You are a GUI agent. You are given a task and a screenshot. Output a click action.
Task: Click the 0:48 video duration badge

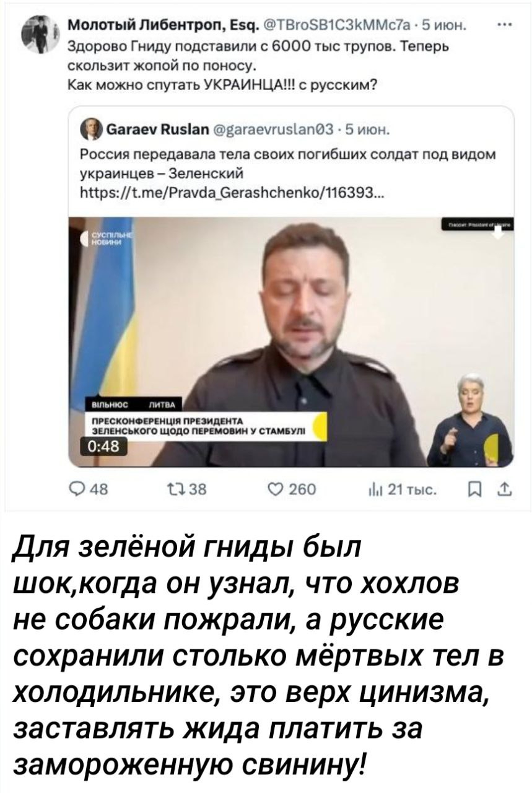(x=105, y=446)
